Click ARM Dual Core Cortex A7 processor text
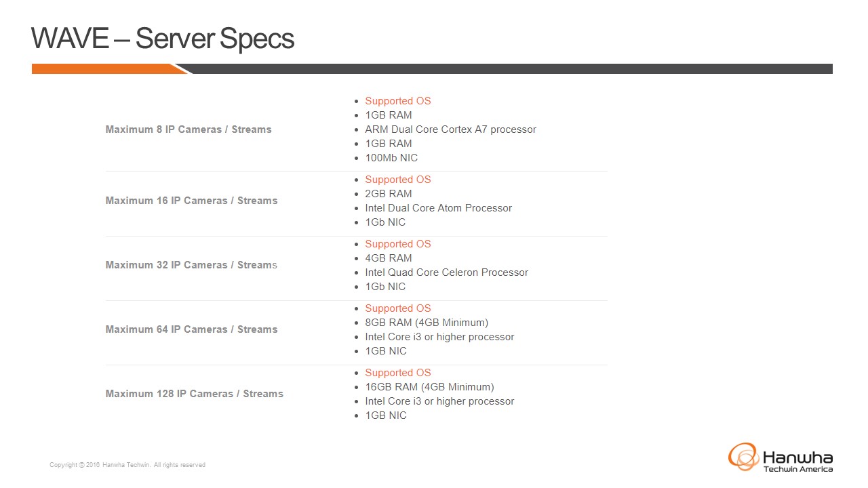The image size is (868, 488). [x=450, y=129]
